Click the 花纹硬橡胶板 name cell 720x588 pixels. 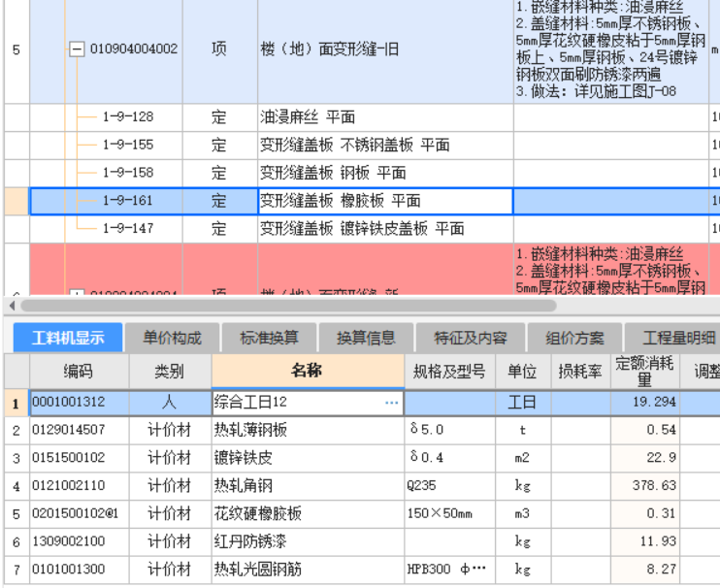[x=308, y=513]
